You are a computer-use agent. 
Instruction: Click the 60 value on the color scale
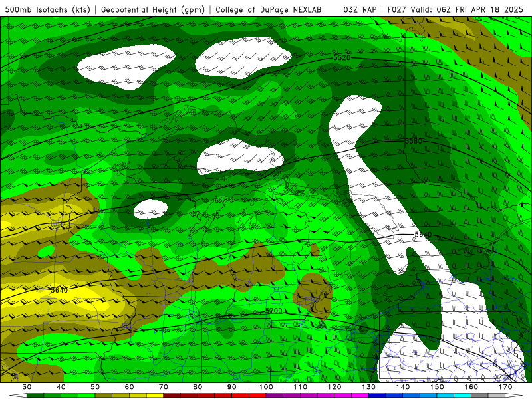pyautogui.click(x=129, y=387)
